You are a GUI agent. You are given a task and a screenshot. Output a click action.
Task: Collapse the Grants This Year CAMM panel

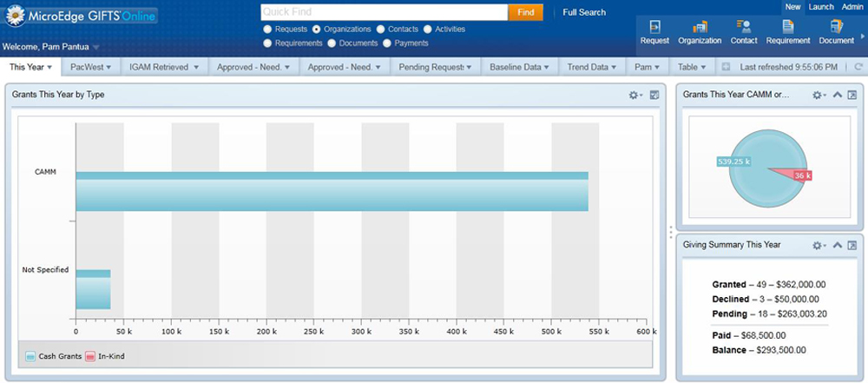838,96
